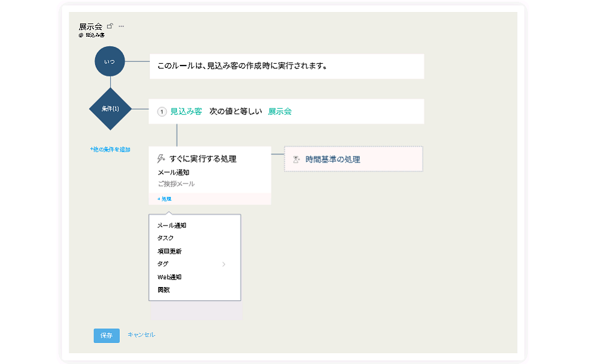Viewport: 602px width, 364px height.
Task: Click +他の条件を追加 link
Action: 110,150
